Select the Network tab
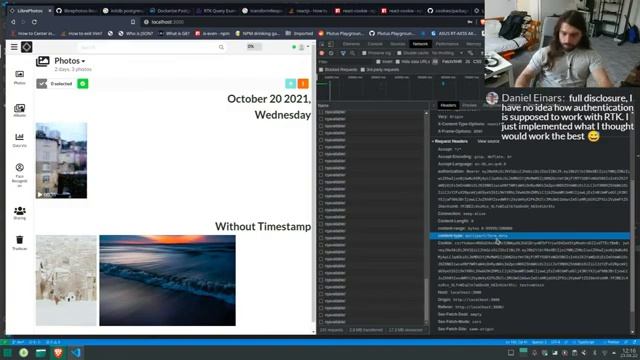This screenshot has width=640, height=360. tap(420, 44)
